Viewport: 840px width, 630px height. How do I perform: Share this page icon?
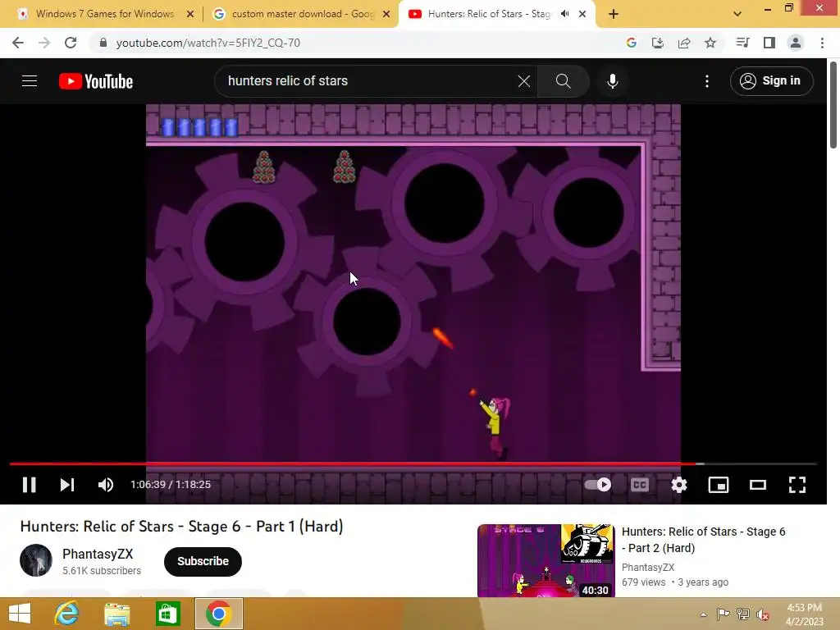(684, 43)
